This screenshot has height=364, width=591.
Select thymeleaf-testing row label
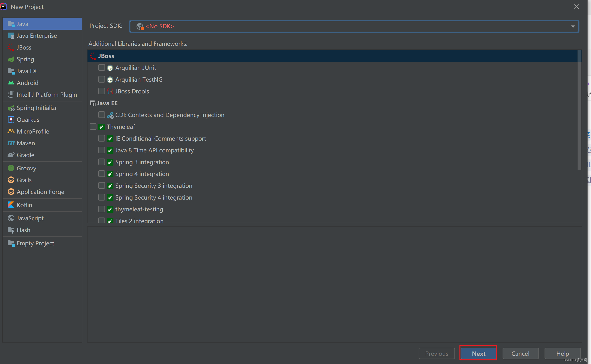tap(139, 209)
